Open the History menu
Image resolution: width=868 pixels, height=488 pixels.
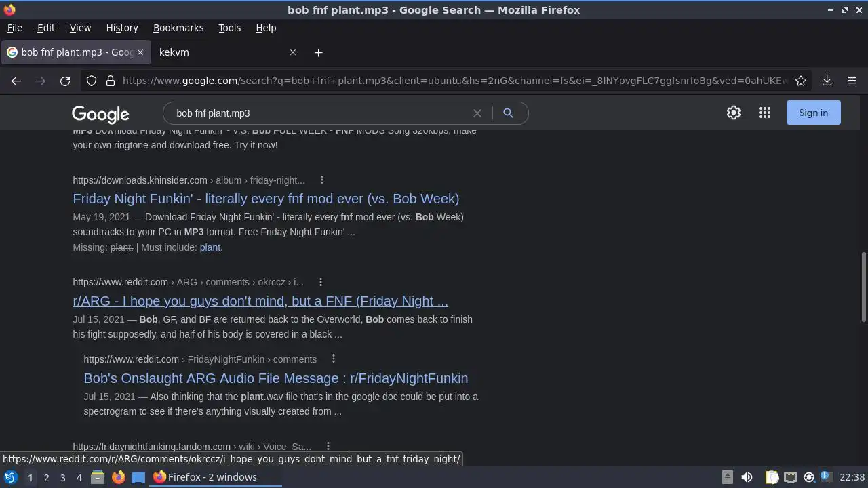[122, 28]
